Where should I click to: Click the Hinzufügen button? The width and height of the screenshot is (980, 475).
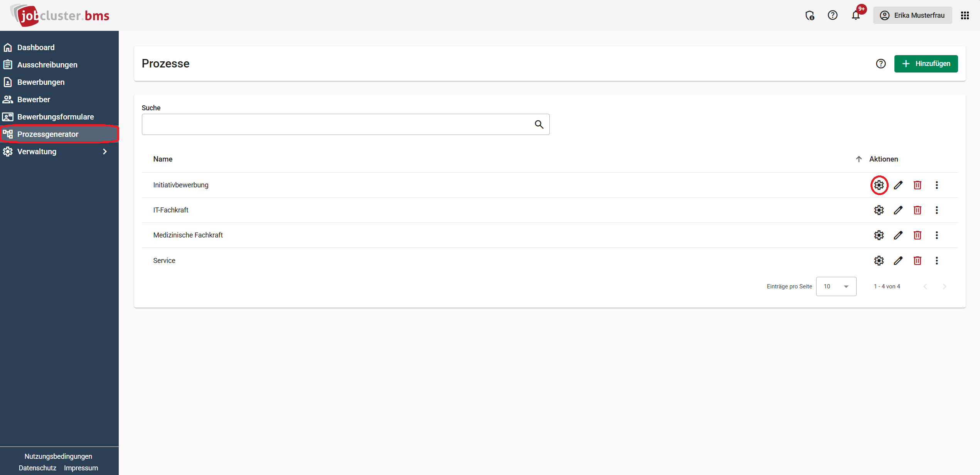coord(926,64)
